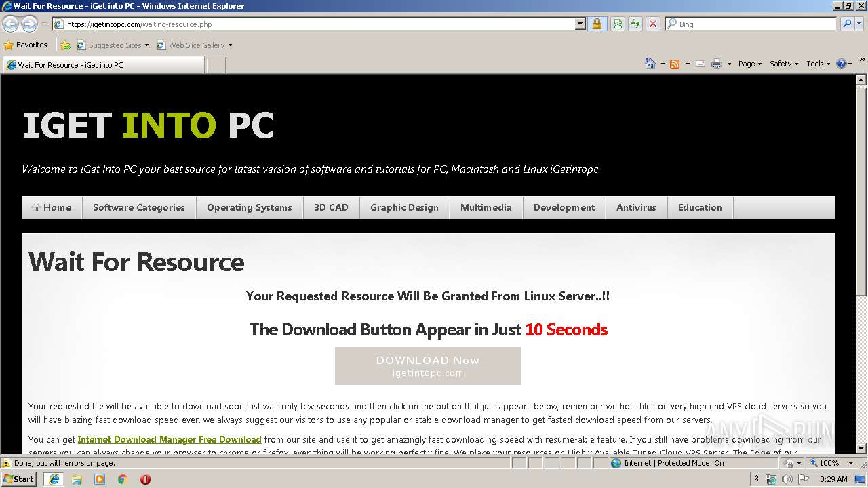Click the Action Center flag tray icon

(804, 479)
